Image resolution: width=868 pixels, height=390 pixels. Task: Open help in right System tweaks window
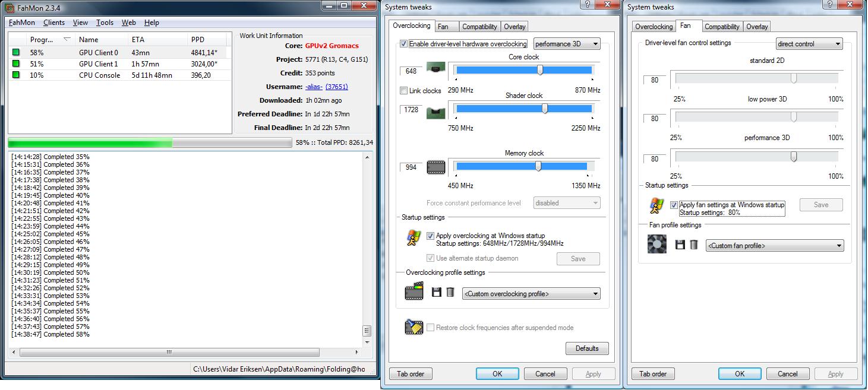coord(829,4)
